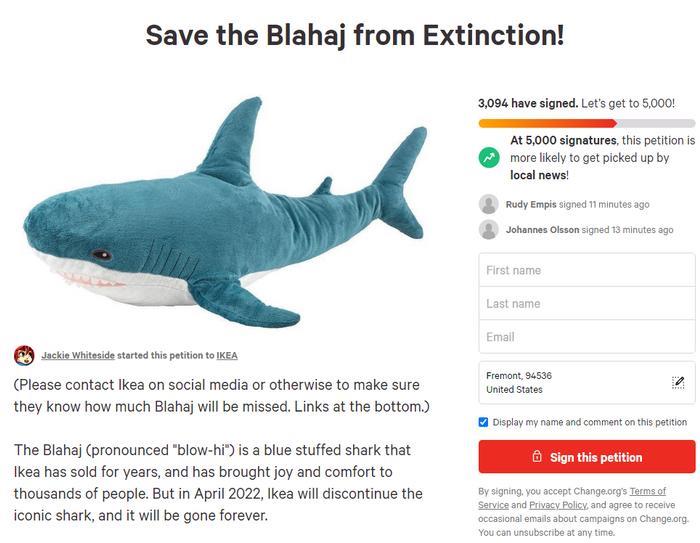The width and height of the screenshot is (700, 543).
Task: Click the petition title heading
Action: click(x=355, y=35)
